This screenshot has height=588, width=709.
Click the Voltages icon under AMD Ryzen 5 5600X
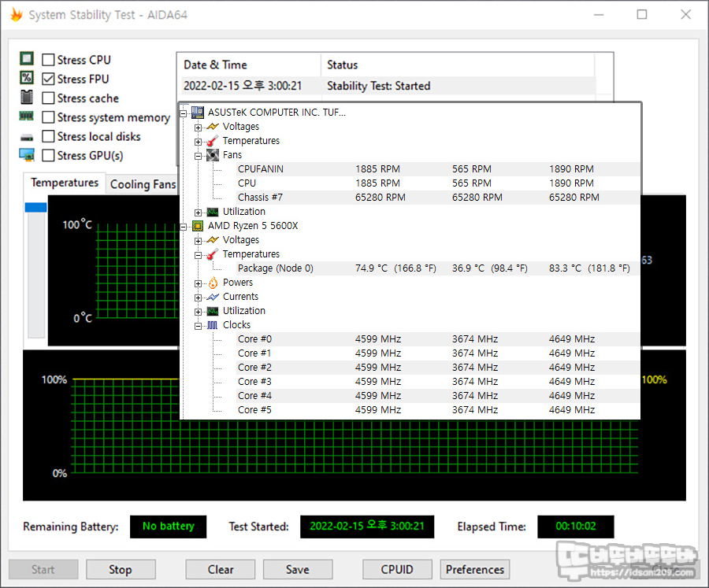(x=212, y=240)
